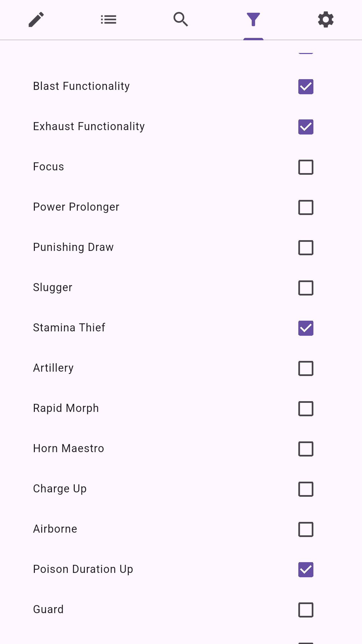Viewport: 362px width, 644px height.
Task: Check the Horn Maestro option
Action: pyautogui.click(x=306, y=449)
